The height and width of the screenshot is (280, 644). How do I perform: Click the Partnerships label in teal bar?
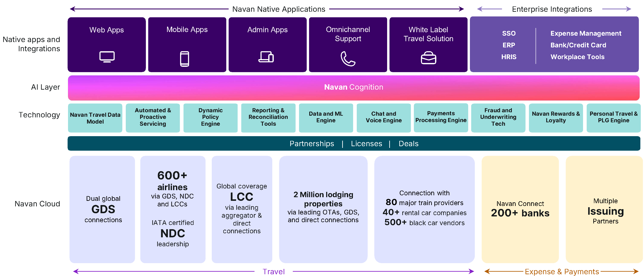click(x=311, y=144)
